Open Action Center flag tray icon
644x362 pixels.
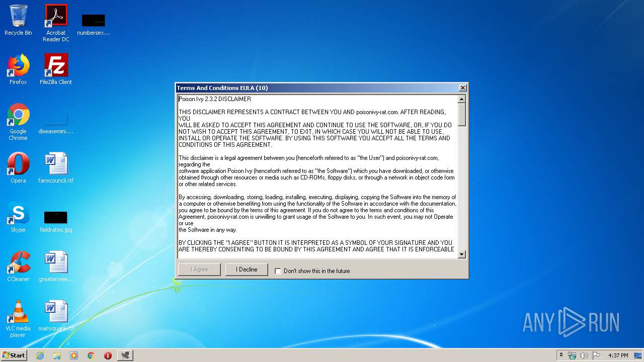coord(596,355)
